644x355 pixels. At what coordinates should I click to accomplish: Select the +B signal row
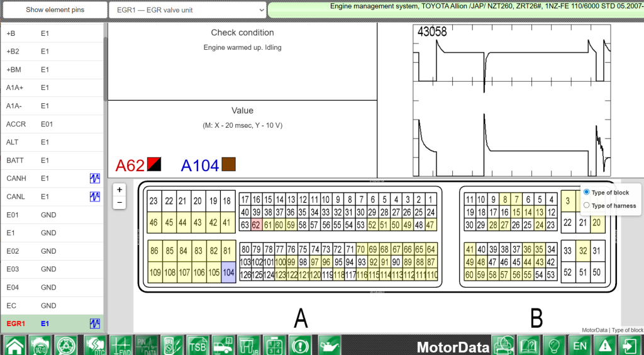tap(52, 33)
